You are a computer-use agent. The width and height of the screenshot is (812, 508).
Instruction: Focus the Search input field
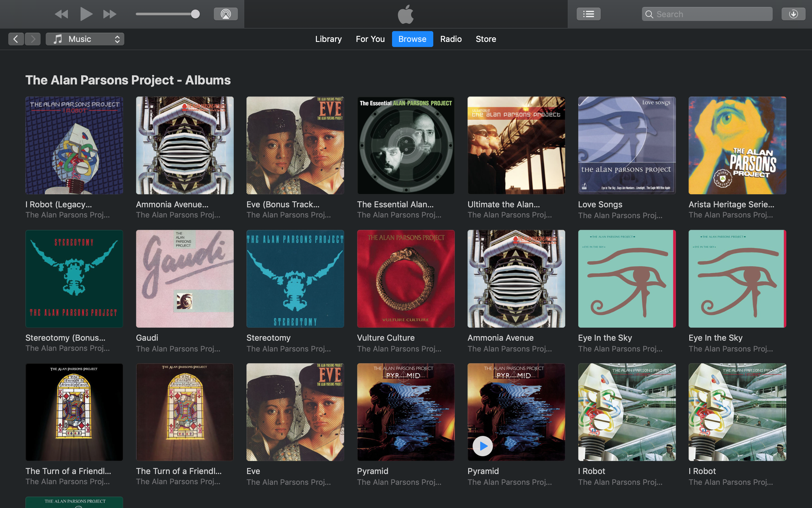tap(707, 14)
